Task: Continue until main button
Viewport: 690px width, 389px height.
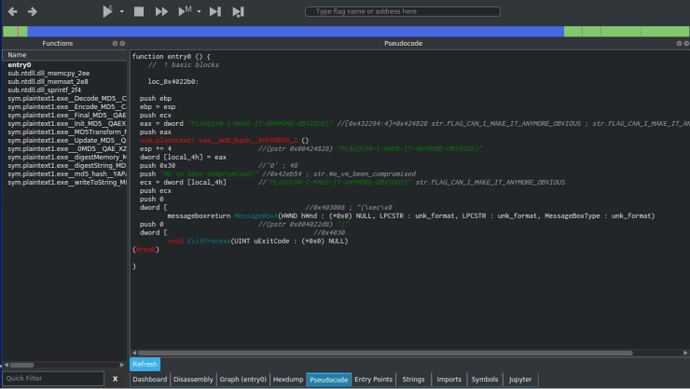Action: click(185, 11)
